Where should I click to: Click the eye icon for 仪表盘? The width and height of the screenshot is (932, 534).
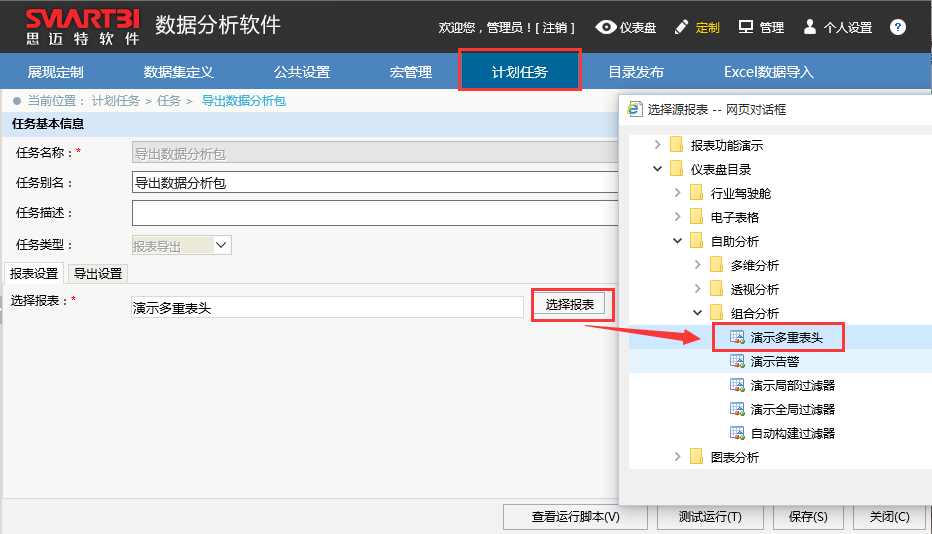tap(606, 27)
